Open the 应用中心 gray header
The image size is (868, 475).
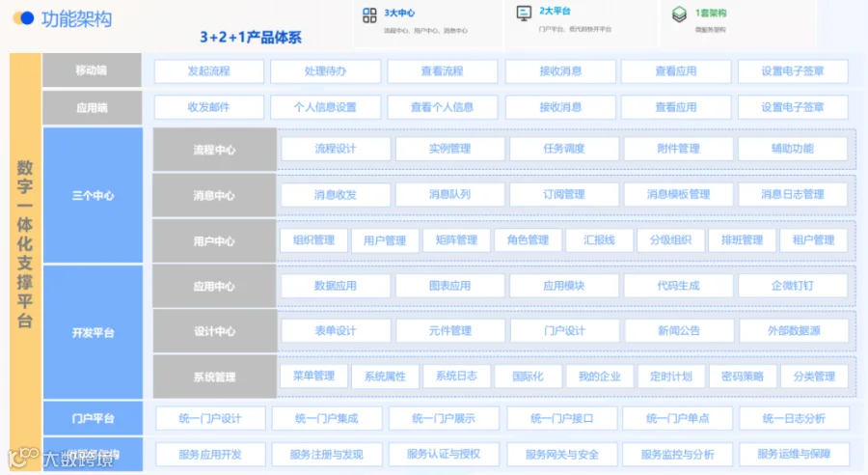click(x=214, y=287)
